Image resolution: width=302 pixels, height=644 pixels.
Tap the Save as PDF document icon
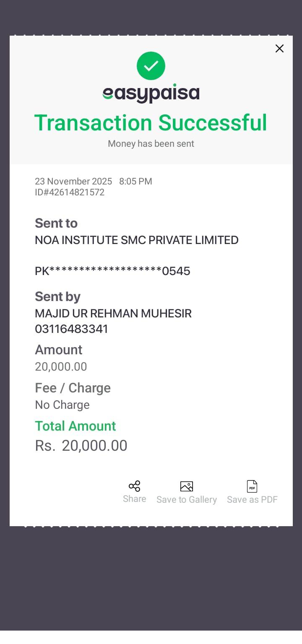[x=252, y=486]
